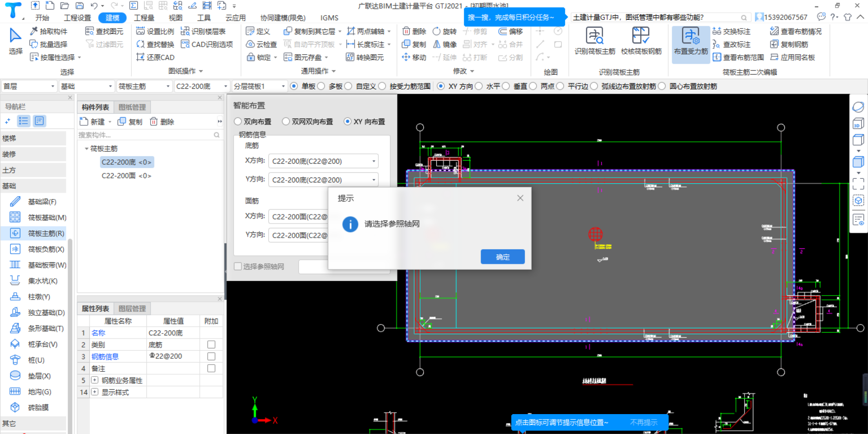The image size is (868, 434).
Task: Select the 批量选择 tool
Action: coord(48,44)
